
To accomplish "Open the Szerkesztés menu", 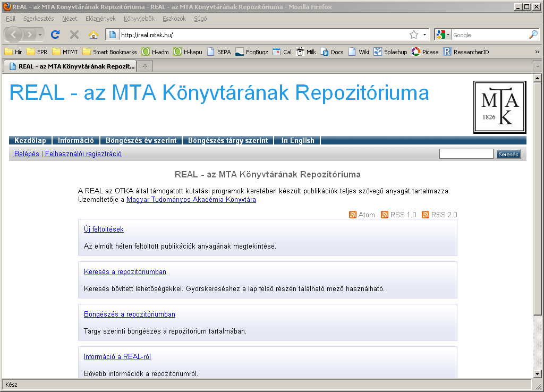I will (38, 19).
